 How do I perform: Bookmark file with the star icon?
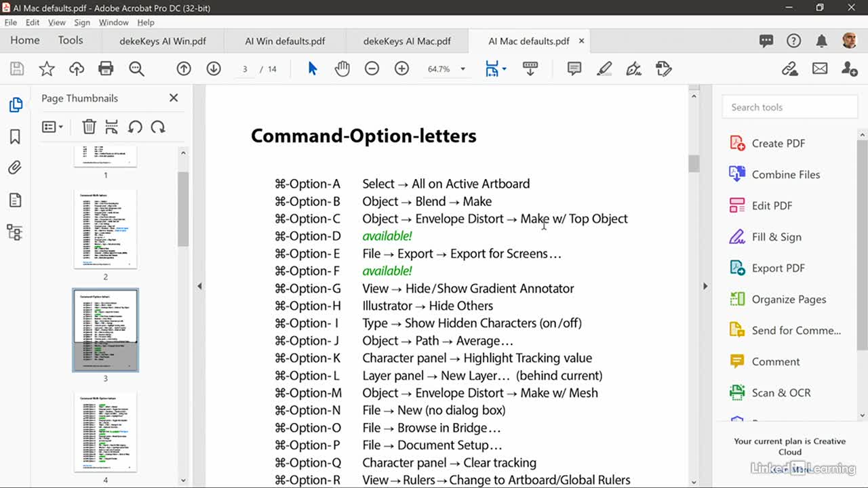pos(47,68)
